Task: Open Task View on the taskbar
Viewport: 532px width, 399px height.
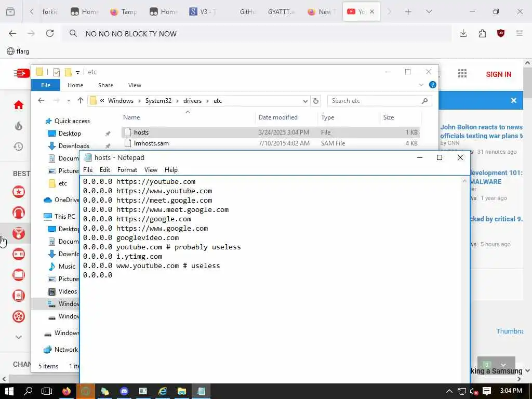Action: pos(46,391)
